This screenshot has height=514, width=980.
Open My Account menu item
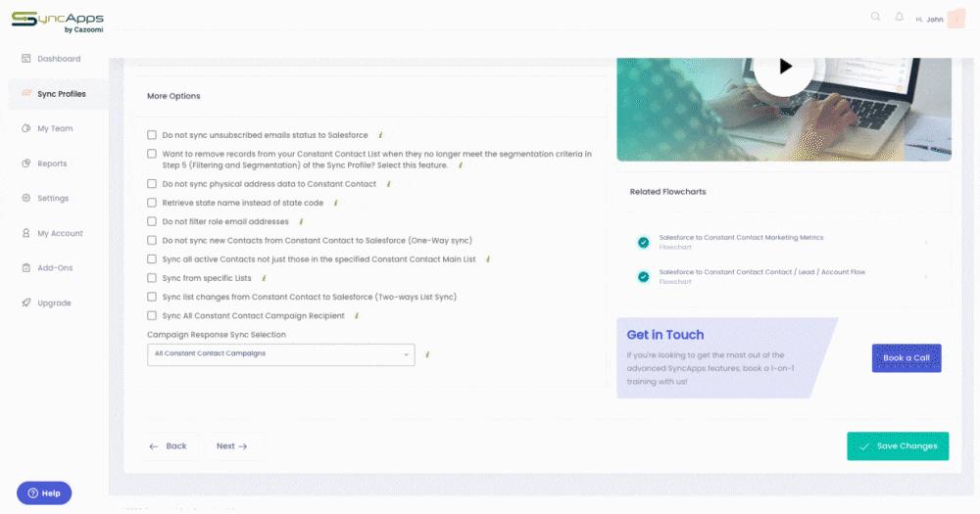coord(60,233)
